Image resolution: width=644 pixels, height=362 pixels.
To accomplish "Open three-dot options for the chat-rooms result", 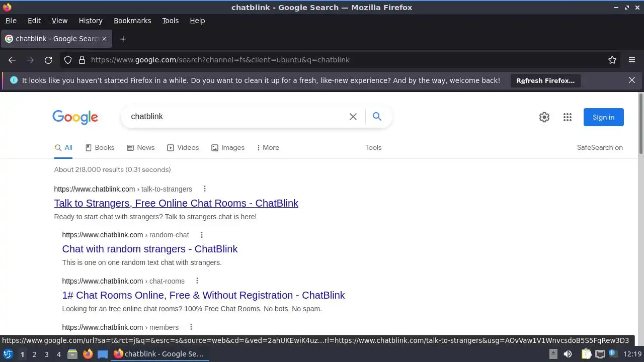I will 197,281.
